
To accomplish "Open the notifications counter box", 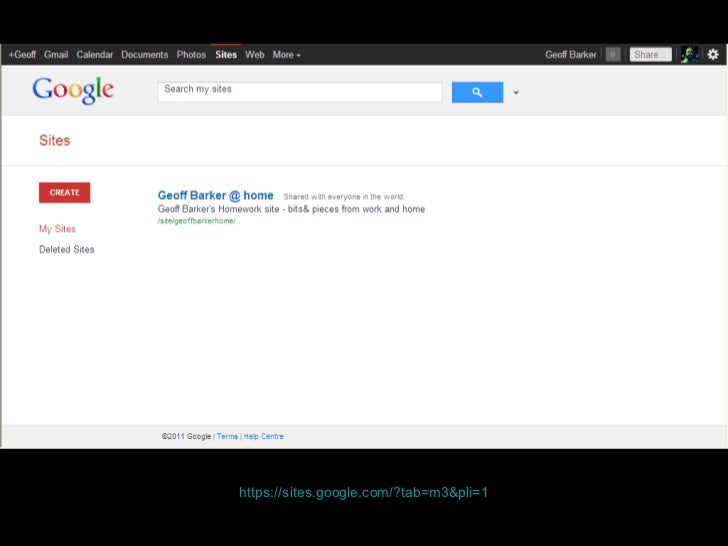I will (x=613, y=55).
